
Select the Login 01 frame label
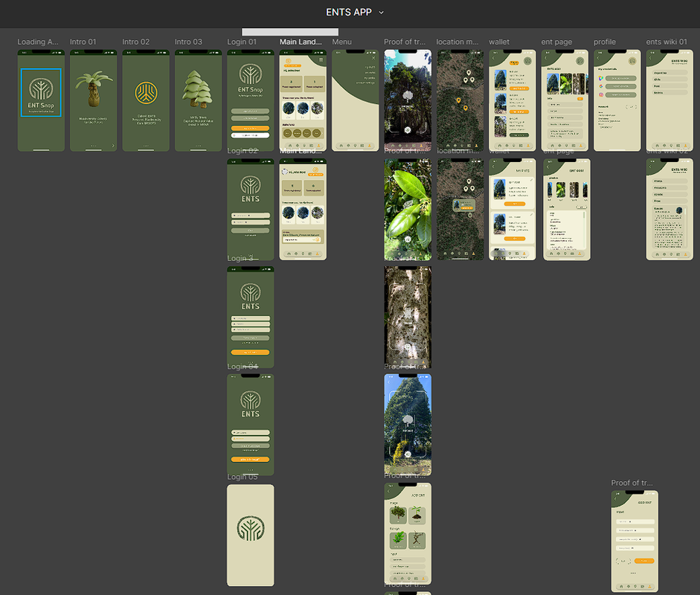pyautogui.click(x=242, y=42)
